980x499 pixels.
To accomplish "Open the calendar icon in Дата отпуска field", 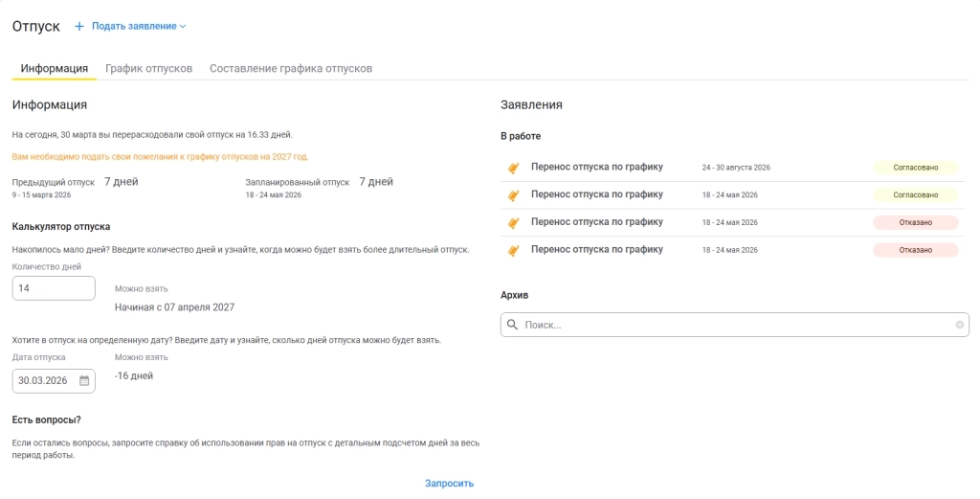I will coord(84,380).
